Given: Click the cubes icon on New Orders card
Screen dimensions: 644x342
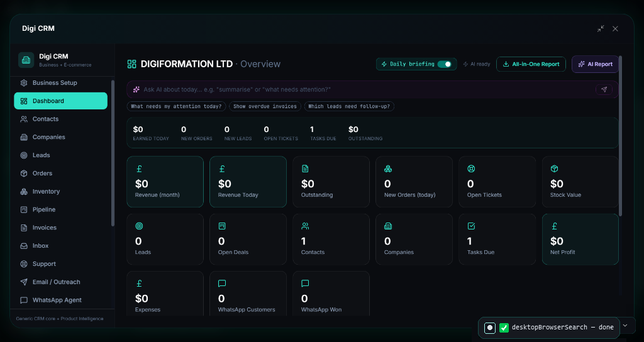Looking at the screenshot, I should click(x=387, y=168).
